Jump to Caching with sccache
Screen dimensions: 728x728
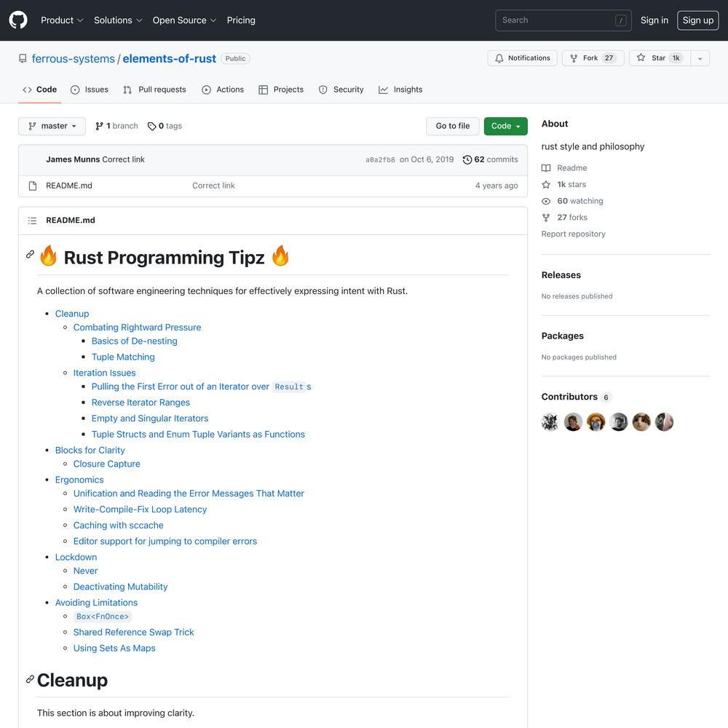click(119, 525)
